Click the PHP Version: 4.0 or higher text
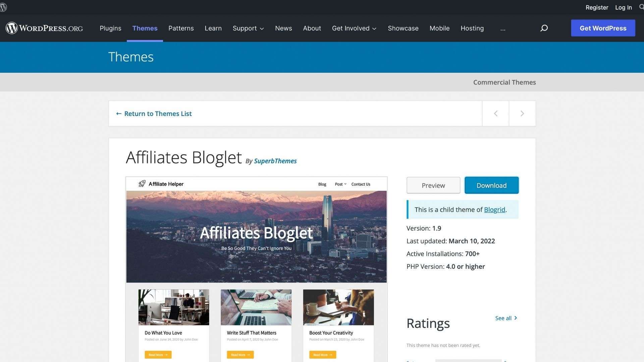 445,266
